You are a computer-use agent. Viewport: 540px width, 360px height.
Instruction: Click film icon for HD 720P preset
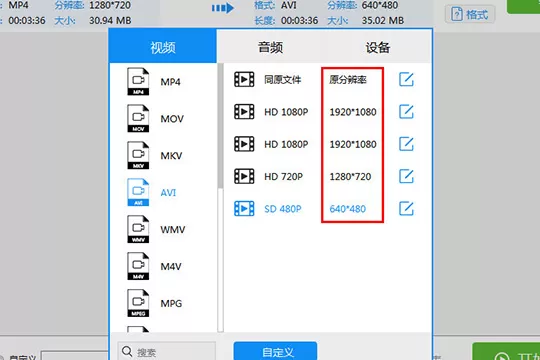pos(244,176)
